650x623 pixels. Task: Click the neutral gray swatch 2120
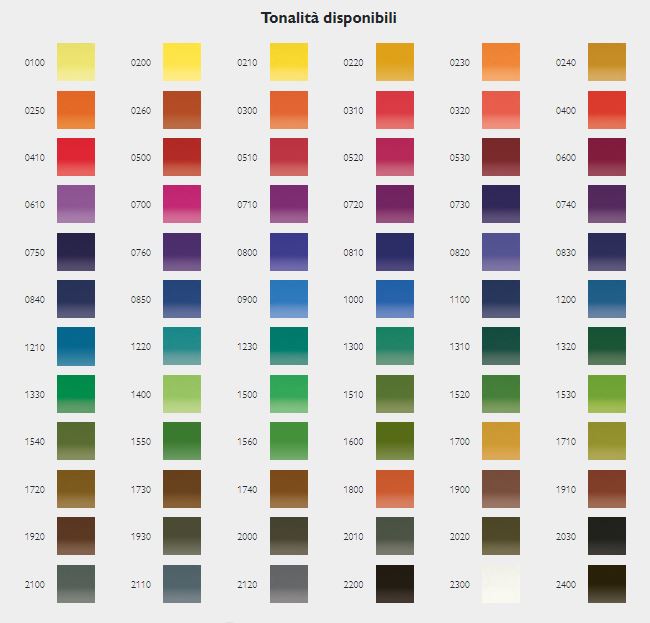coord(289,584)
